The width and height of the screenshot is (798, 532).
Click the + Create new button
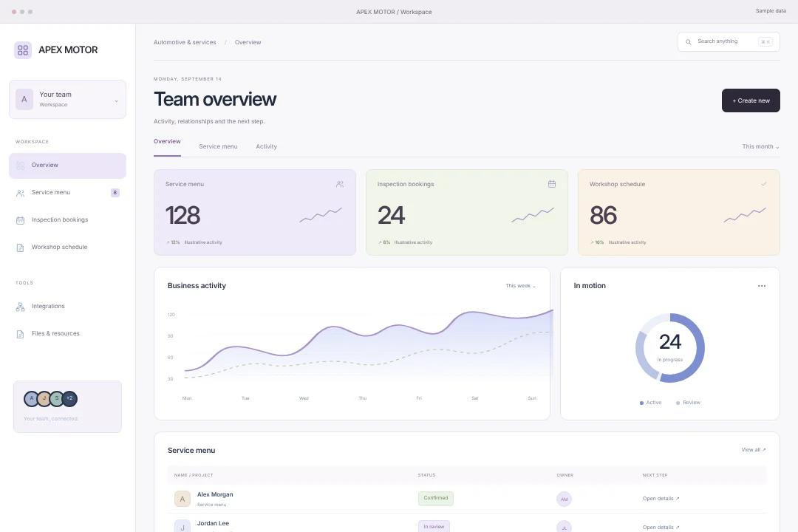point(751,100)
